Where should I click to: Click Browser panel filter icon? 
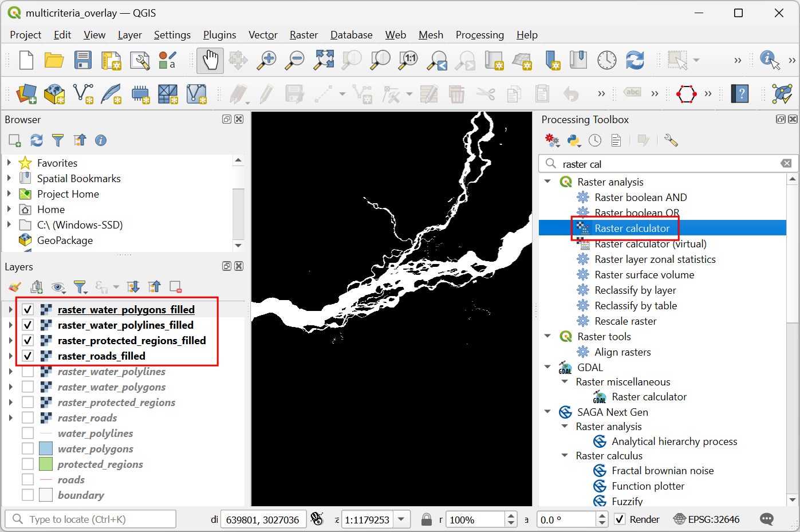coord(58,140)
